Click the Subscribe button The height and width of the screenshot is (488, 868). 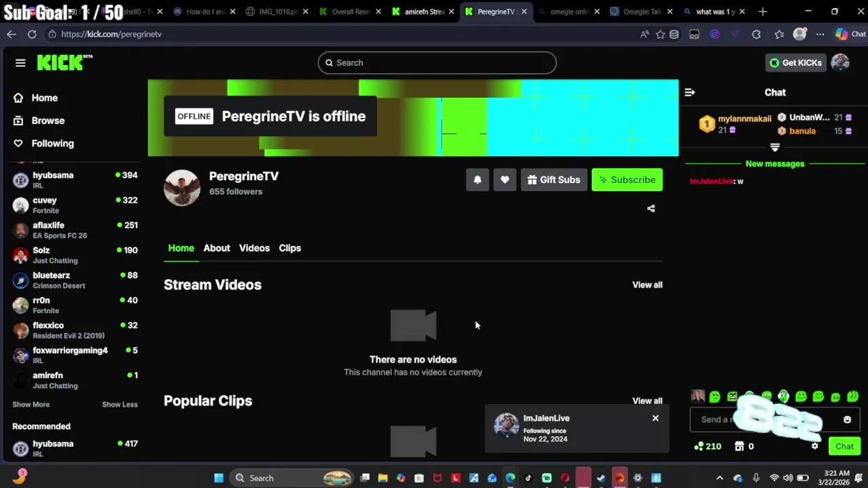(627, 180)
